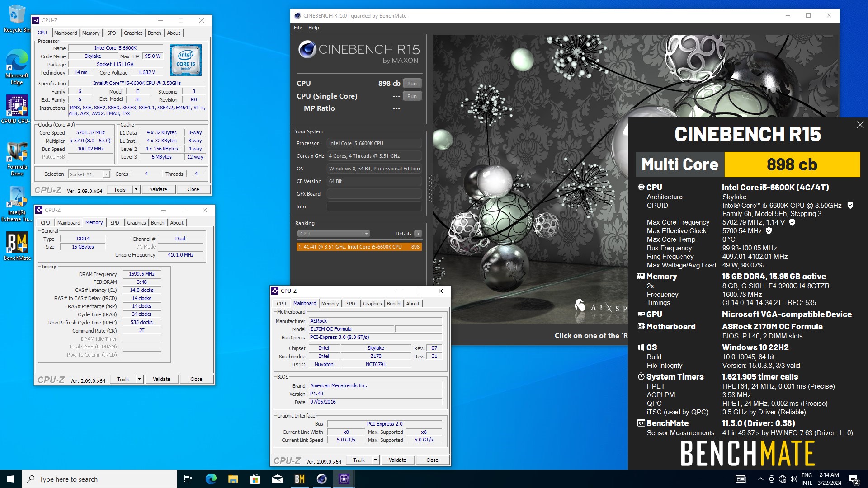Click the OS Windows icon in BenchMate panel
Viewport: 868px width, 488px height.
(641, 347)
